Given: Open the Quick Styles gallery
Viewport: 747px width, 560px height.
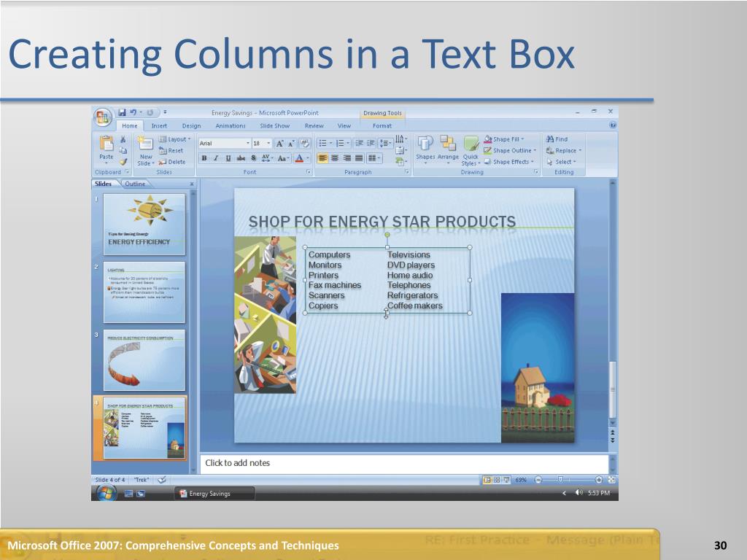Looking at the screenshot, I should coord(471,150).
